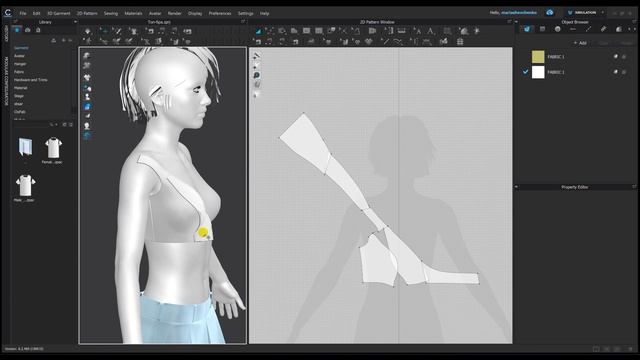Select the Edit Pattern tool beside Transform Pattern

[270, 31]
